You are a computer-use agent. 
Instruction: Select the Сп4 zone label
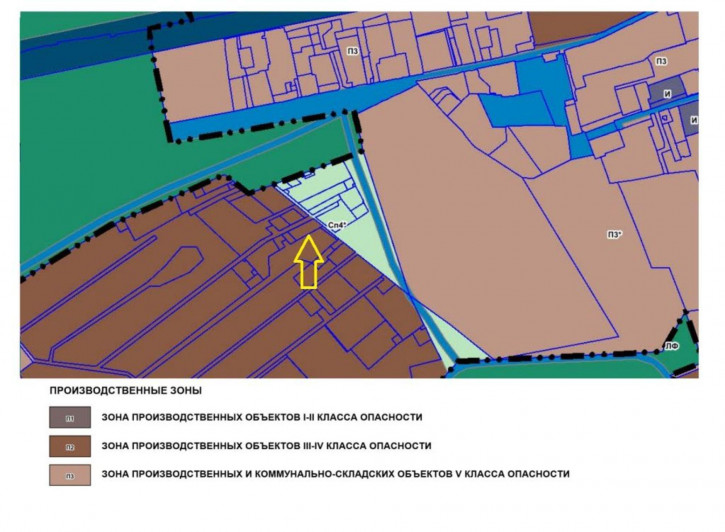337,226
